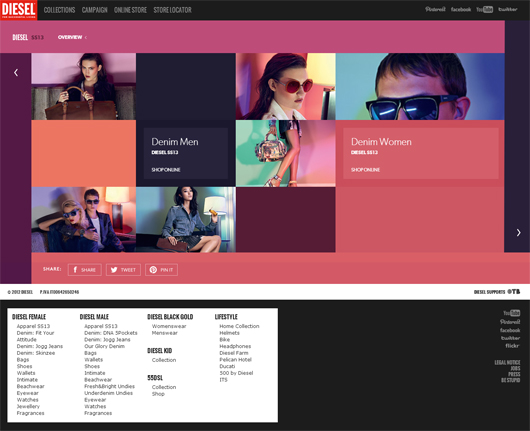Open the Online Store menu
Viewport: 530px width, 431px height.
(x=130, y=10)
